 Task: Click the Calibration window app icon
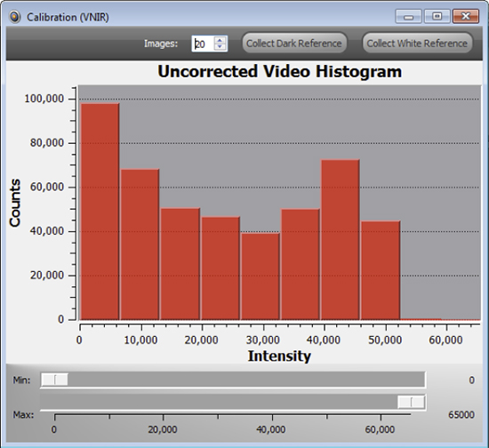click(x=14, y=17)
